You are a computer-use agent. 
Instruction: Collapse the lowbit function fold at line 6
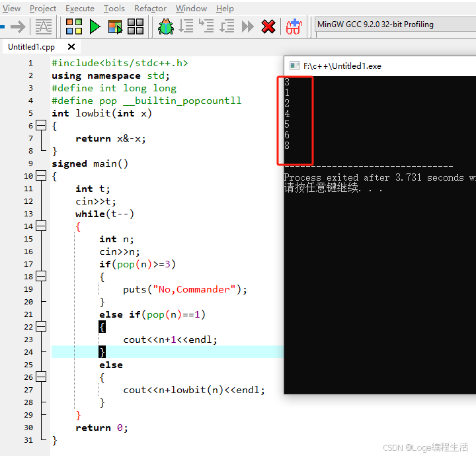[41, 125]
